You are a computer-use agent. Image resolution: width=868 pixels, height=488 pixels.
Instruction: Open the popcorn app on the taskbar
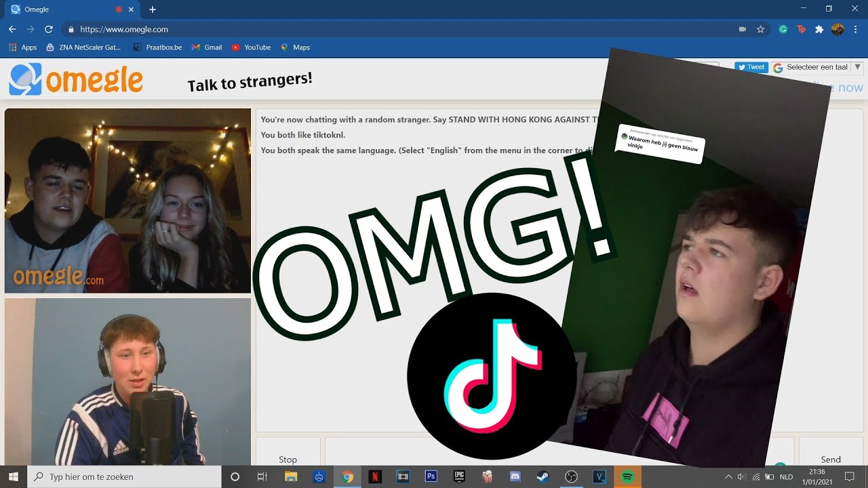[x=487, y=476]
